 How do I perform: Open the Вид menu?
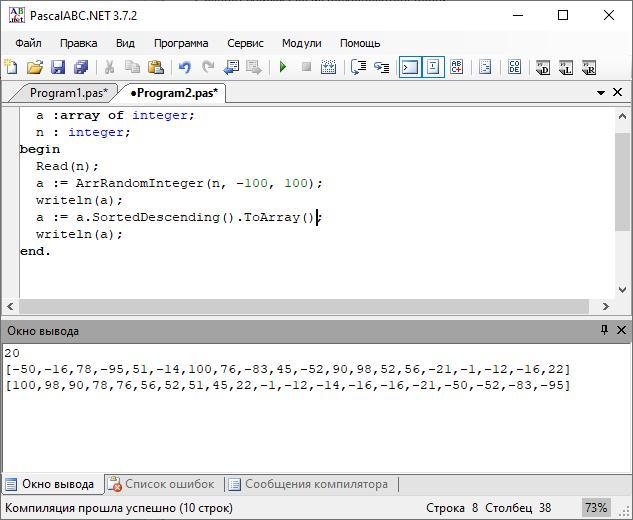(125, 43)
